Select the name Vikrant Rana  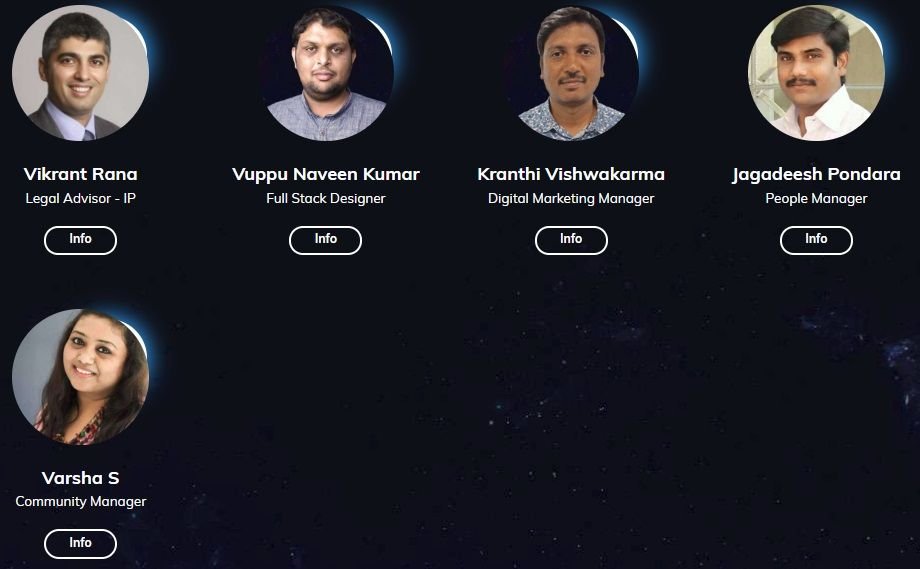coord(80,174)
